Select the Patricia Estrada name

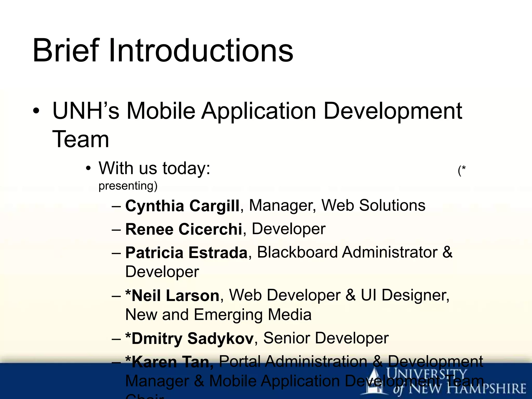(x=186, y=252)
